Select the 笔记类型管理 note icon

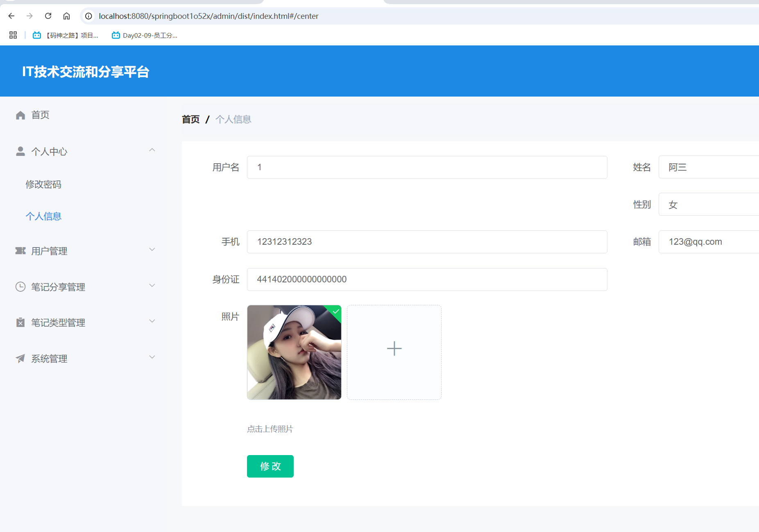20,322
